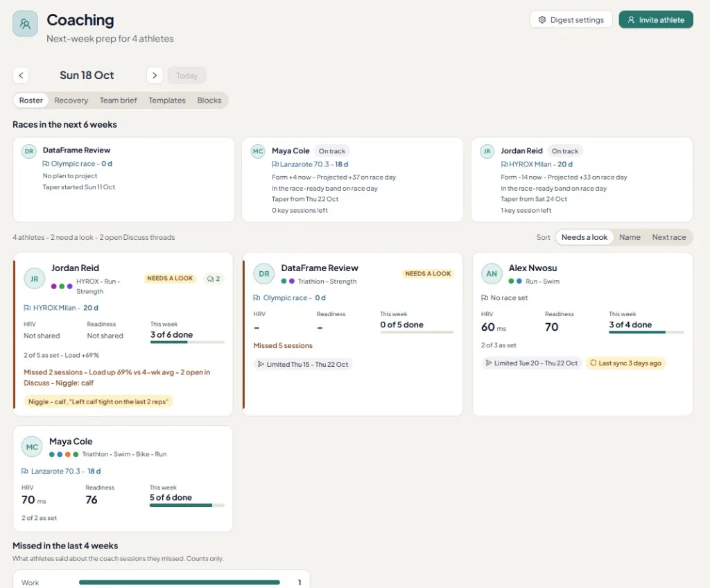
Task: Click the person icon on Invite athlete
Action: [631, 19]
